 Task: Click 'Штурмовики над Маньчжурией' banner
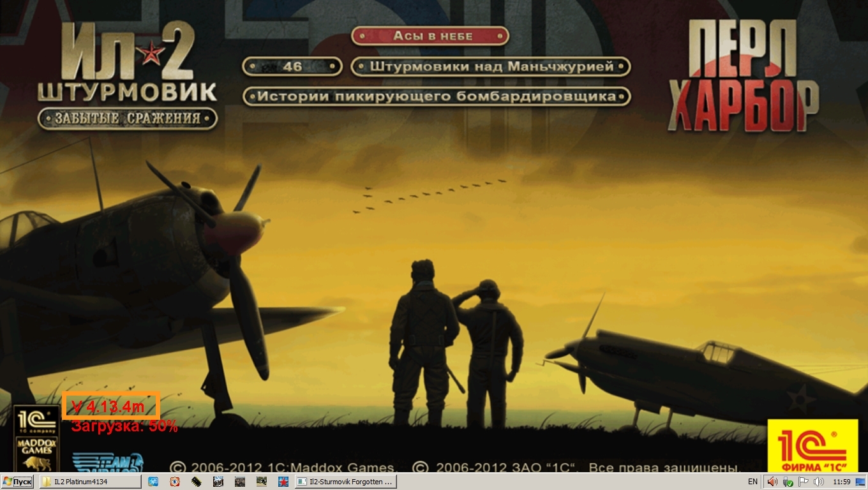tap(491, 66)
